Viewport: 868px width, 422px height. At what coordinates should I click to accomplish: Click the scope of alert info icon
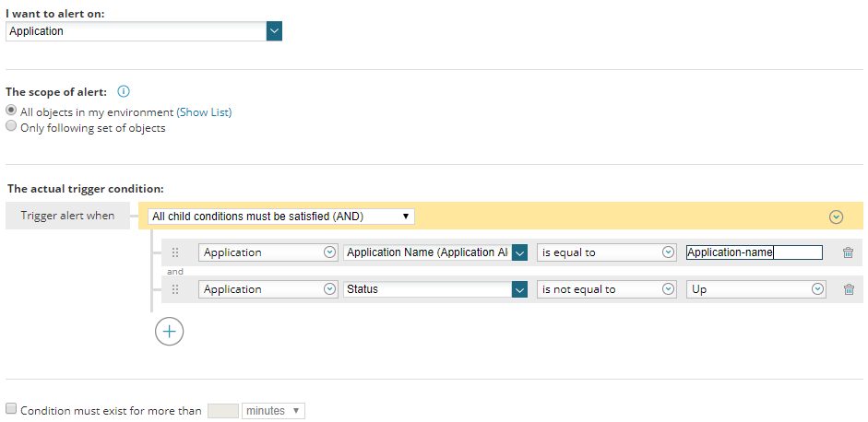click(x=124, y=91)
